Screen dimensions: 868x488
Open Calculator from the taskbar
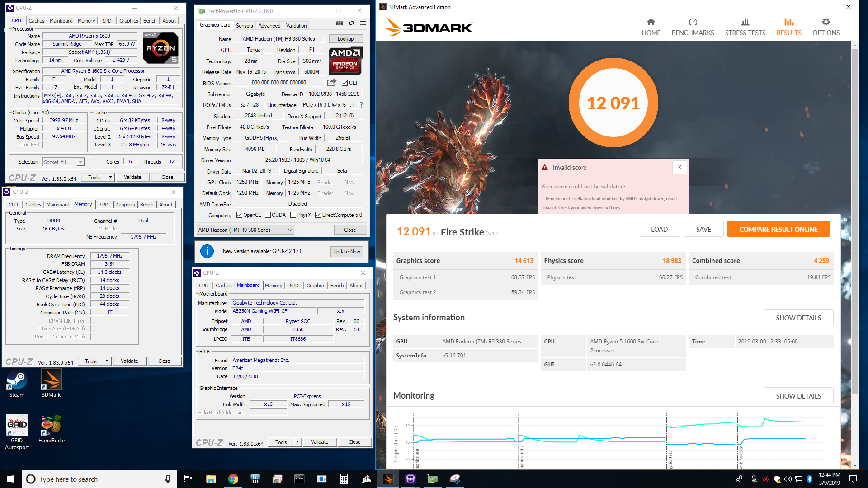344,479
